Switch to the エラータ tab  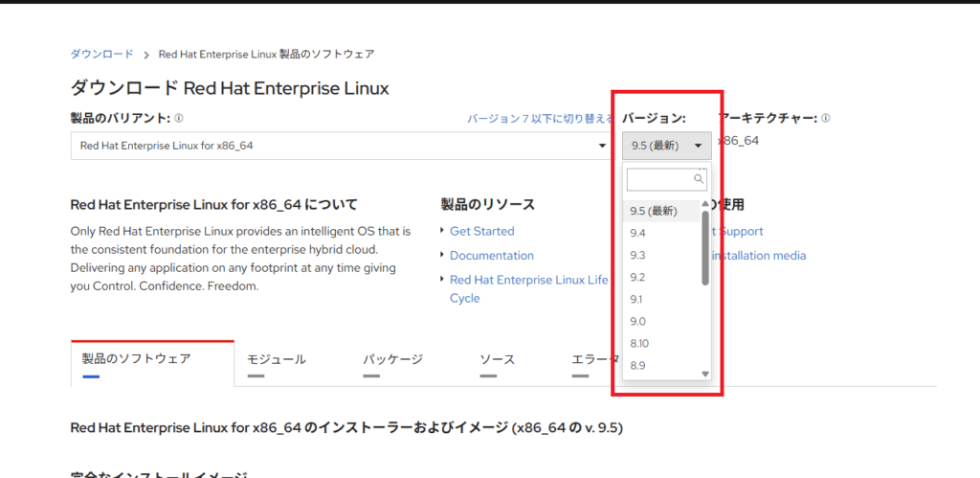[595, 360]
